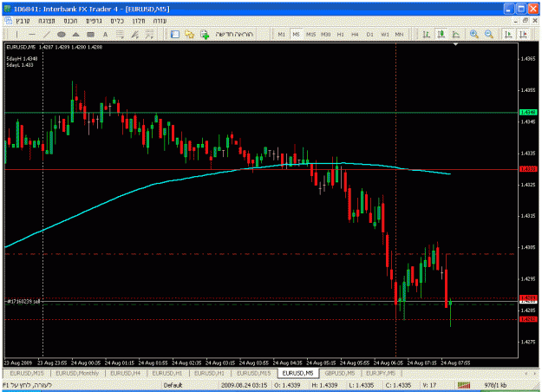Switch to the EURJPY,M5 chart tab

pos(381,373)
